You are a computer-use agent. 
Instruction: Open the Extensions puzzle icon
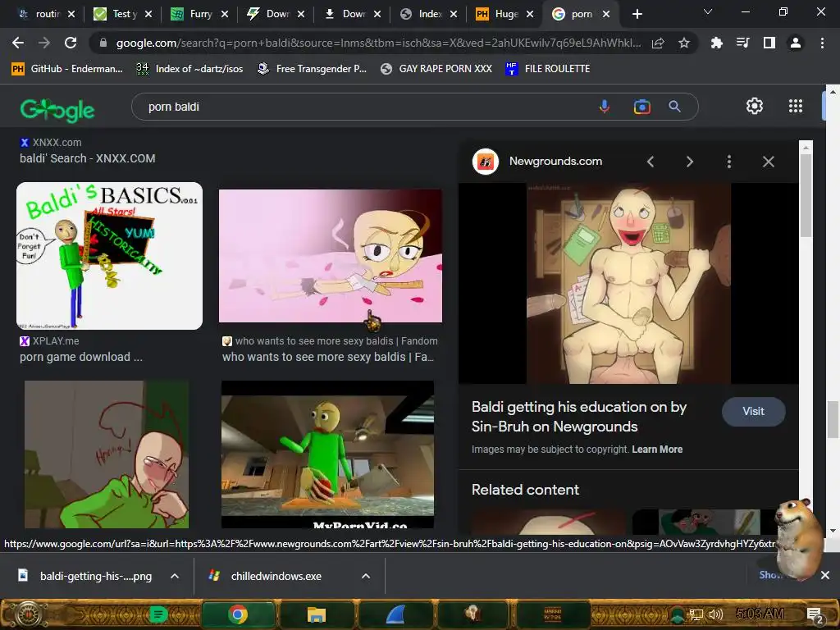point(716,43)
